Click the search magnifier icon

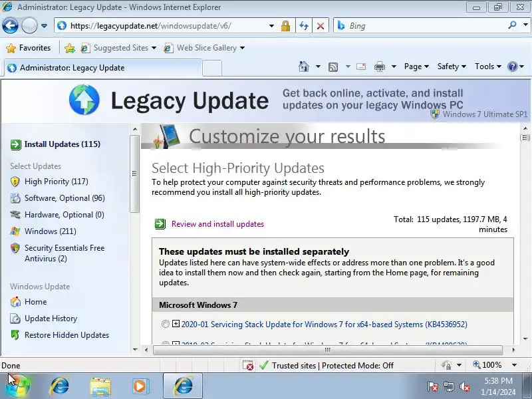[x=512, y=25]
